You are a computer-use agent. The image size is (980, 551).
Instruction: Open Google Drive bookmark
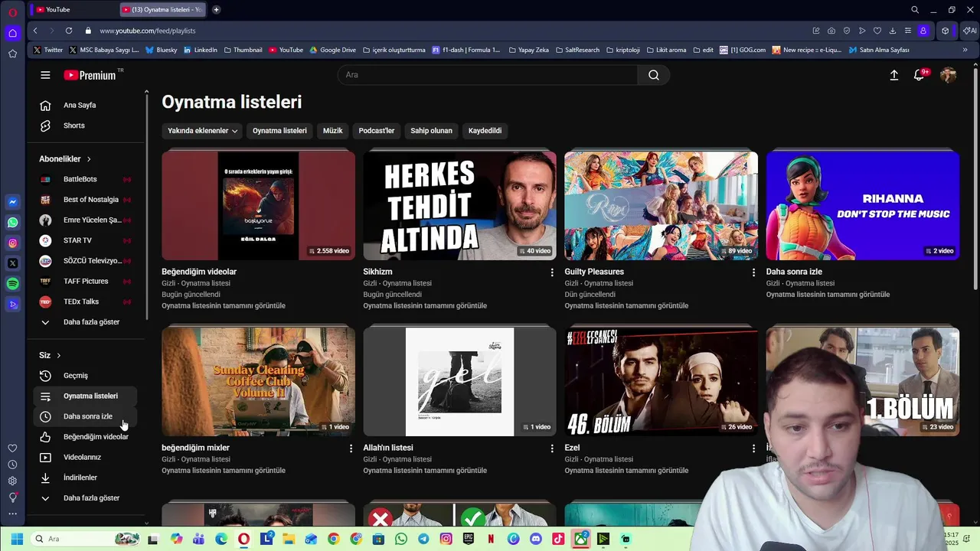tap(333, 50)
